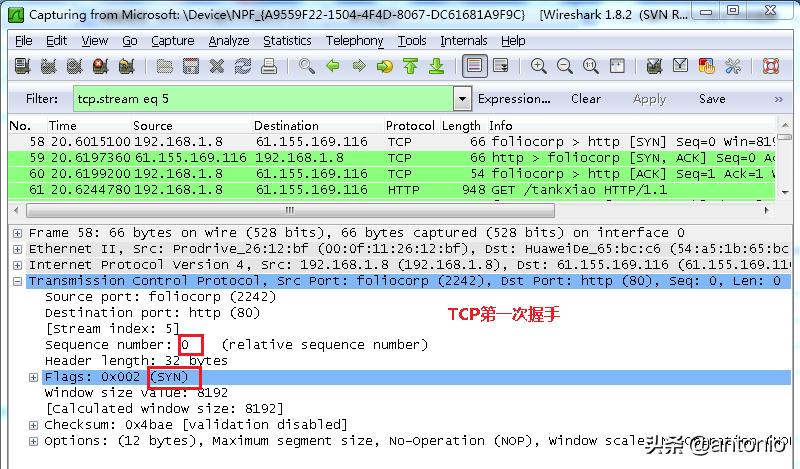Reload the capture file icon
Screen dimensions: 800x469
(x=243, y=66)
